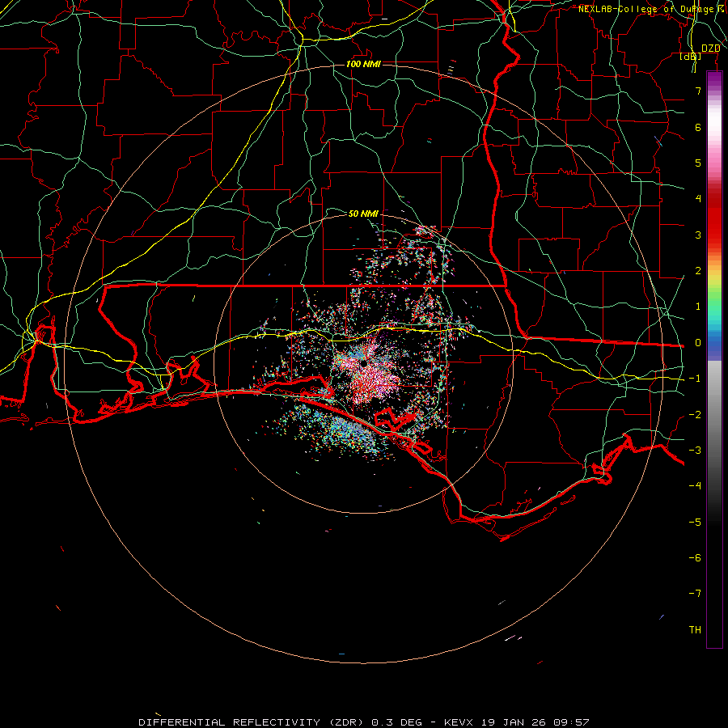Click the "5" value on the color scale
The width and height of the screenshot is (728, 728).
[698, 163]
